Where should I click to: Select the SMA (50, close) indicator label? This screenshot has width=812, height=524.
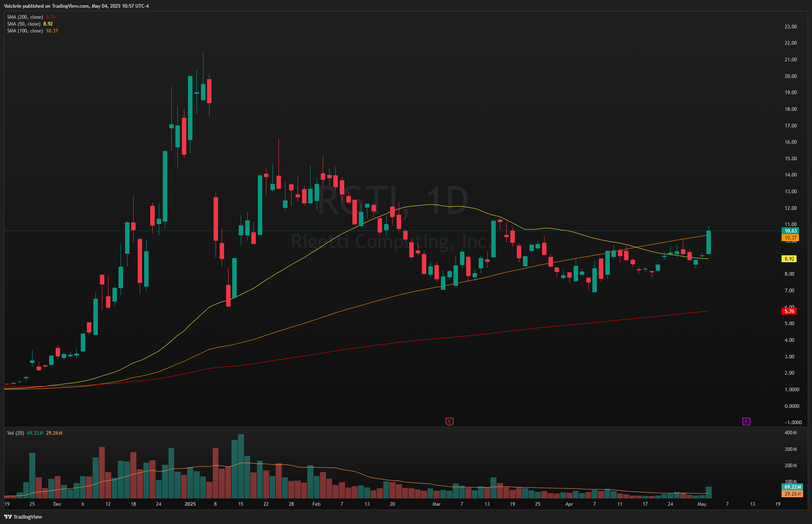(24, 24)
